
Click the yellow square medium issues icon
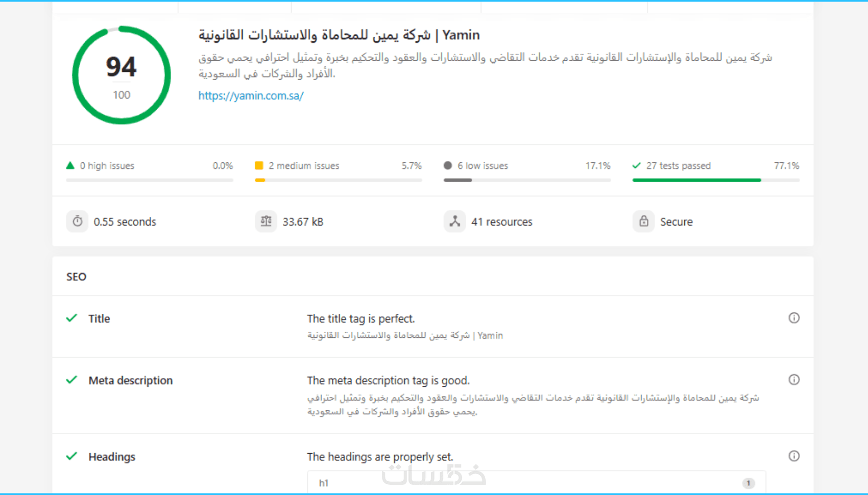point(259,165)
